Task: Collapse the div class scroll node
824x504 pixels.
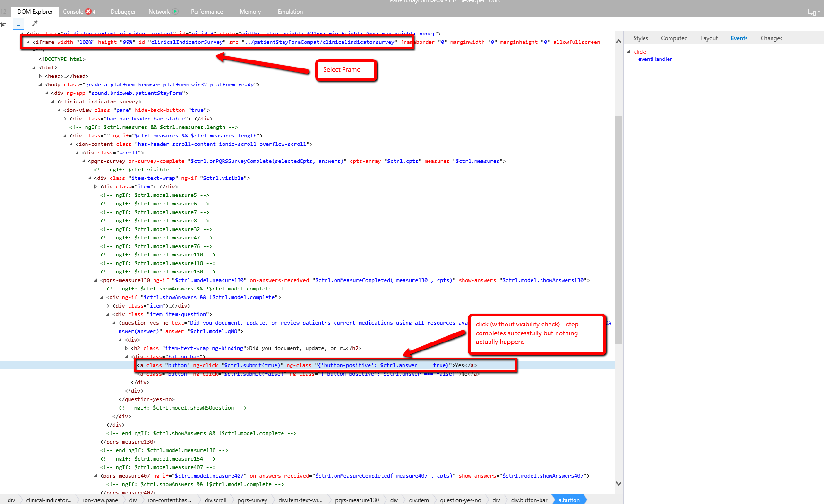Action: 77,153
